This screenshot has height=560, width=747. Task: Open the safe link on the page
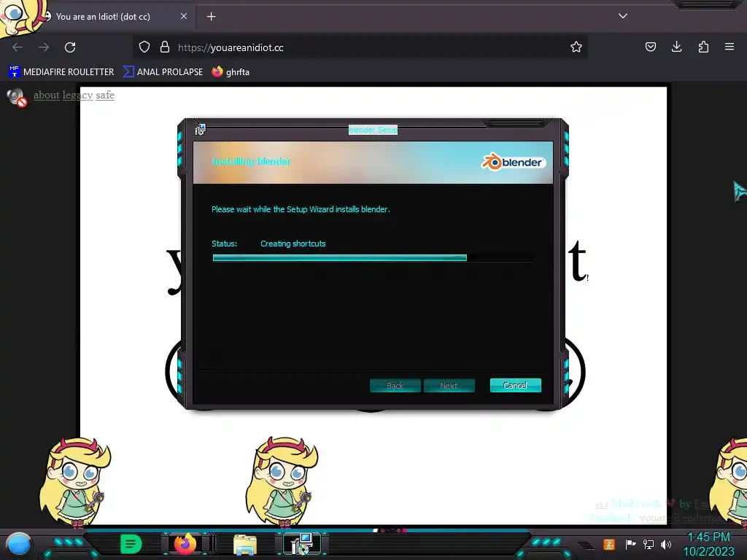[105, 95]
